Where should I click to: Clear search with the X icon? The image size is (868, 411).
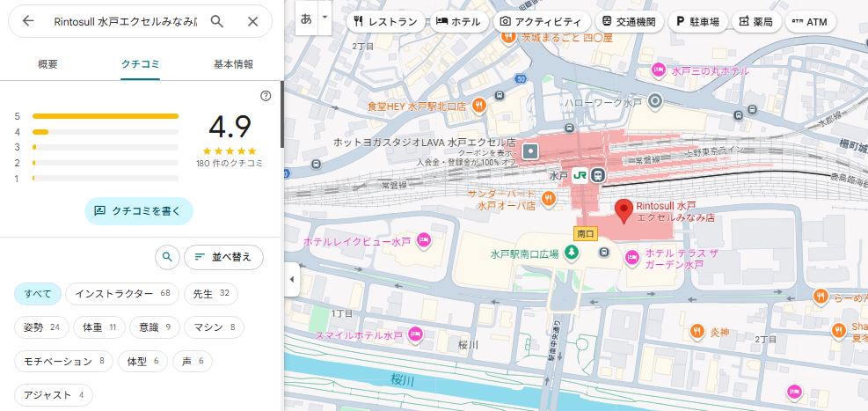(x=252, y=21)
